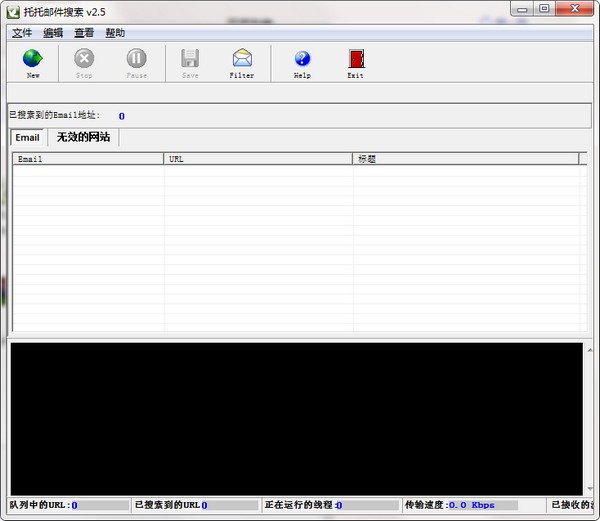Sort by the 标题 column header
This screenshot has height=521, width=600.
465,159
